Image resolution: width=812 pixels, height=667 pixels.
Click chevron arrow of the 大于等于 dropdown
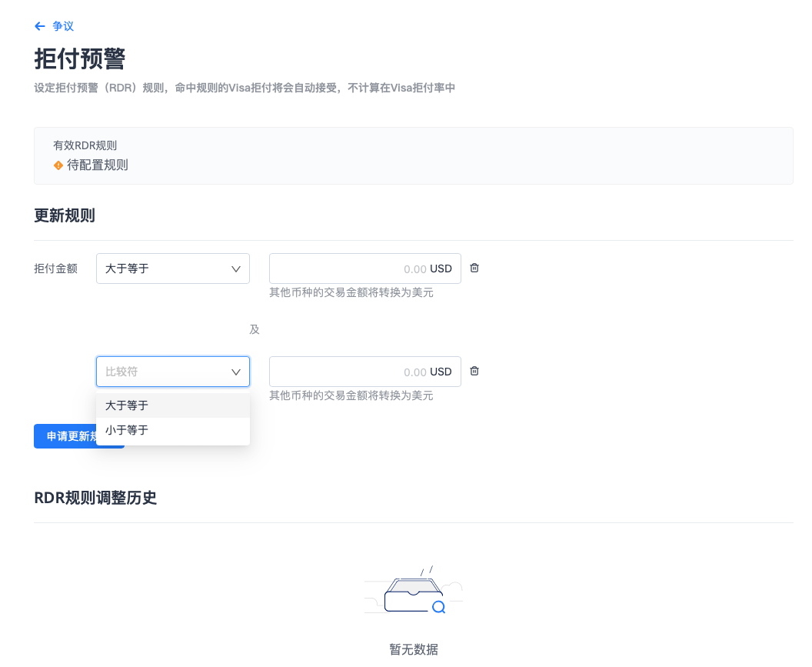(x=236, y=268)
